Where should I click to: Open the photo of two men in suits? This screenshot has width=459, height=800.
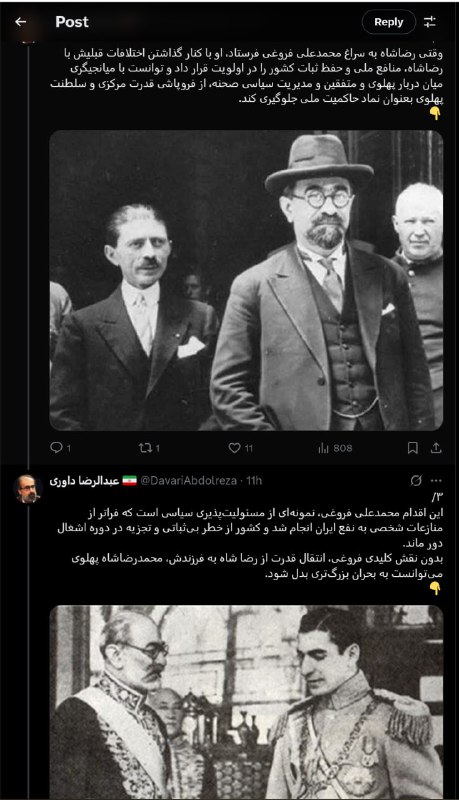[x=246, y=280]
